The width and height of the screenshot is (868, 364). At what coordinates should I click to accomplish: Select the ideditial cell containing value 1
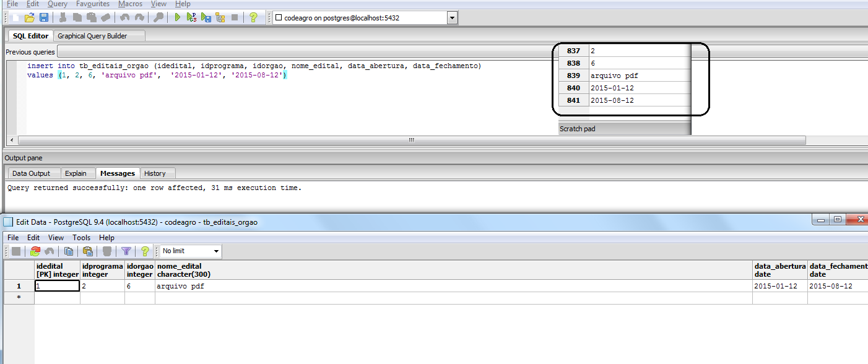tap(57, 286)
